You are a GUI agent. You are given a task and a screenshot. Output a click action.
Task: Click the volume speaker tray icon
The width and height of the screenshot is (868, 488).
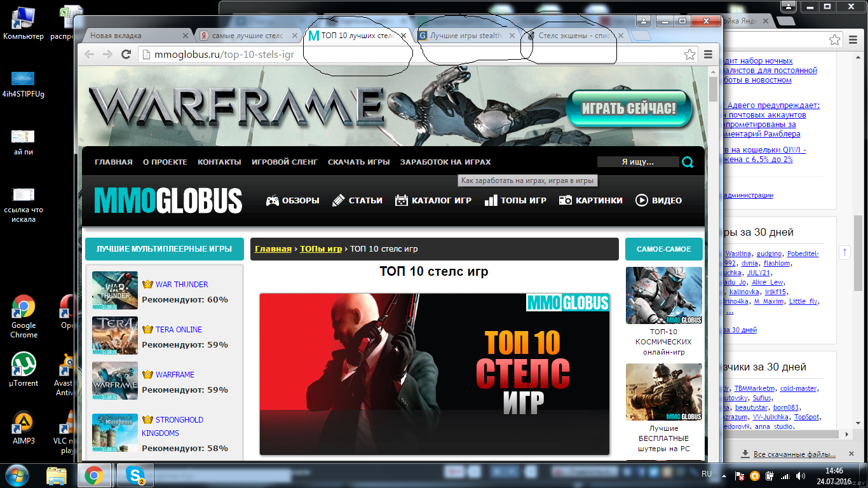tap(800, 476)
